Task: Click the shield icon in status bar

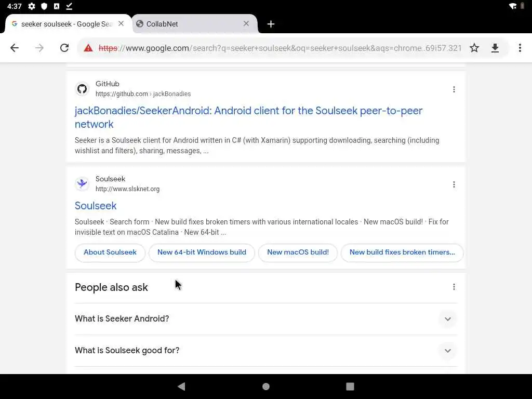Action: point(44,6)
